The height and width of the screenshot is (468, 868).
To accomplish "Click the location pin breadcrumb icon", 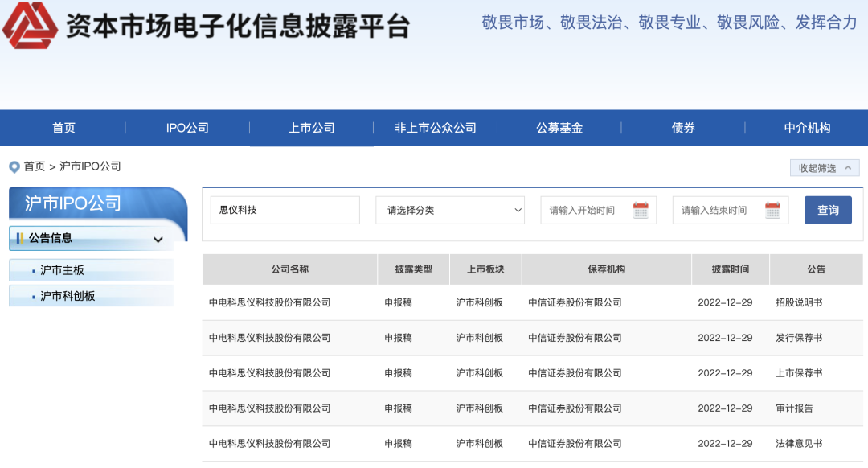I will pyautogui.click(x=14, y=166).
